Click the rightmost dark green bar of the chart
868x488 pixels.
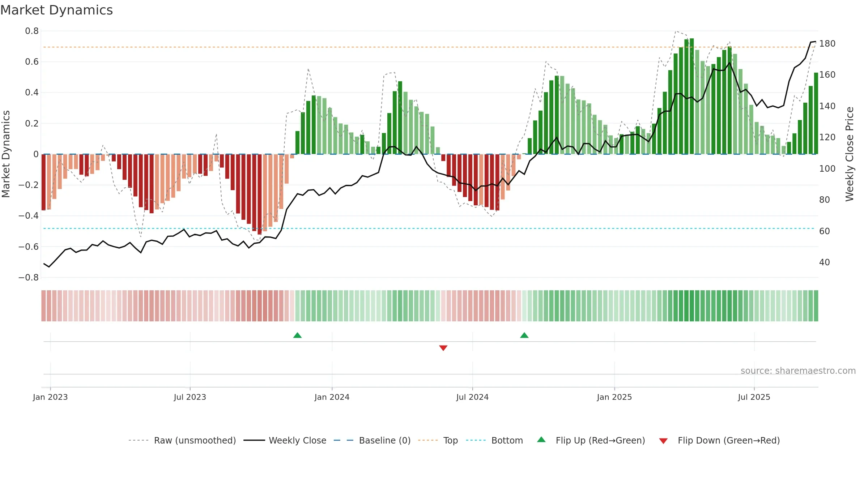point(816,114)
